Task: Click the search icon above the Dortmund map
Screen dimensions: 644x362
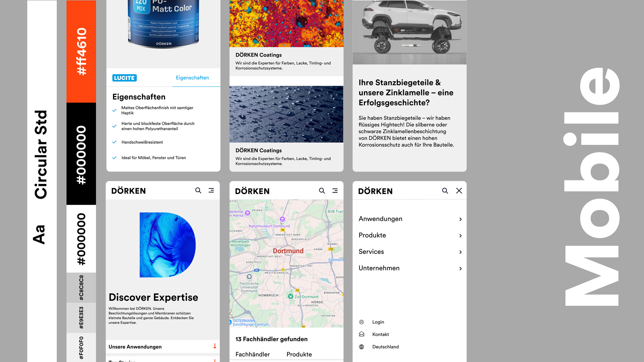Action: [322, 191]
